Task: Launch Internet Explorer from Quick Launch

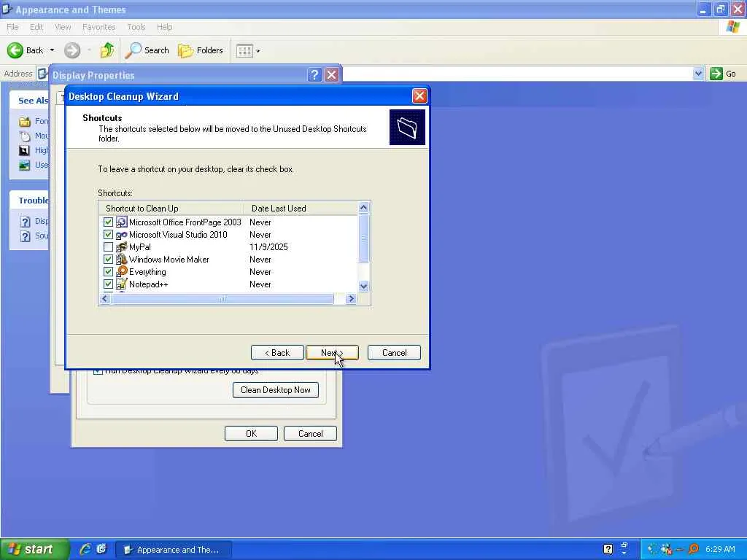Action: [85, 549]
